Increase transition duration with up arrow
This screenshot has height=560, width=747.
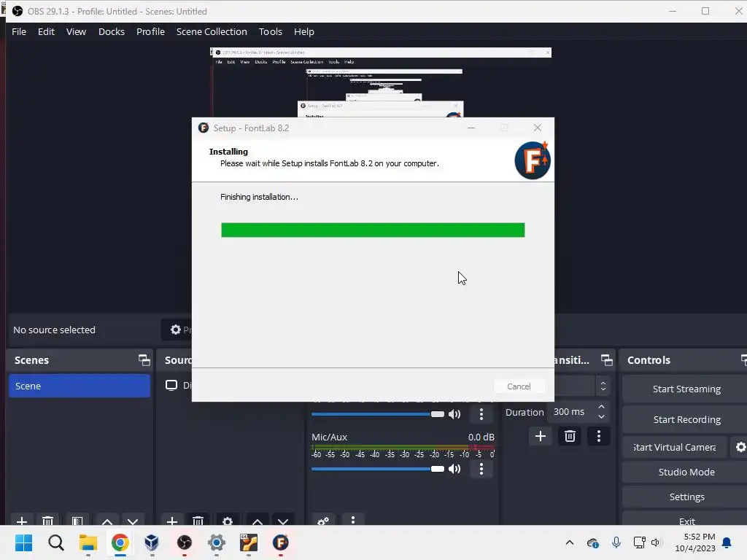coord(601,407)
